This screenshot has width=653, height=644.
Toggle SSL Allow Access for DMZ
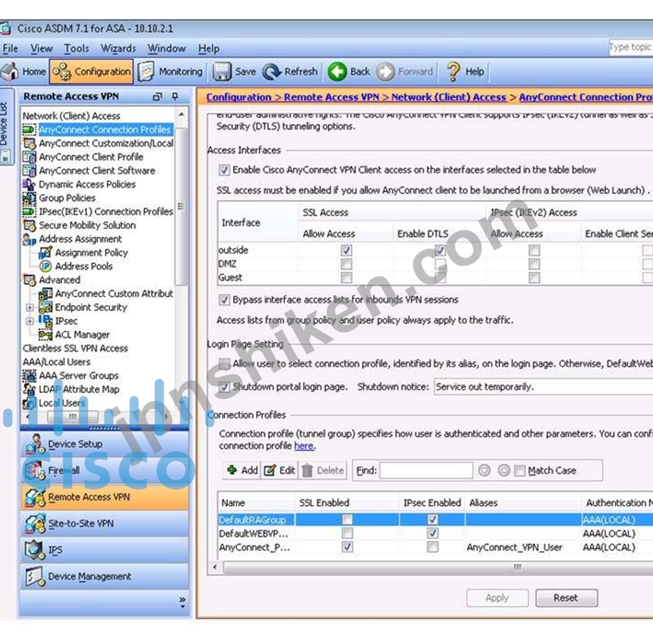click(346, 264)
